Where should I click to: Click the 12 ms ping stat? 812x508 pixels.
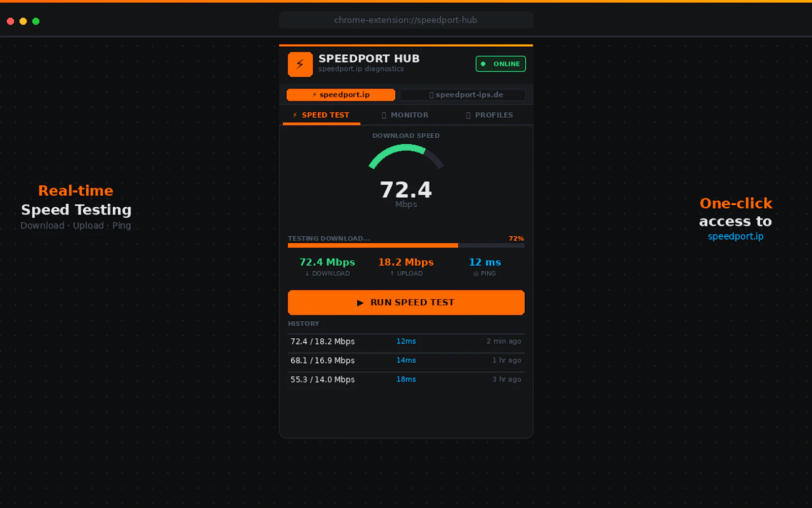(485, 267)
